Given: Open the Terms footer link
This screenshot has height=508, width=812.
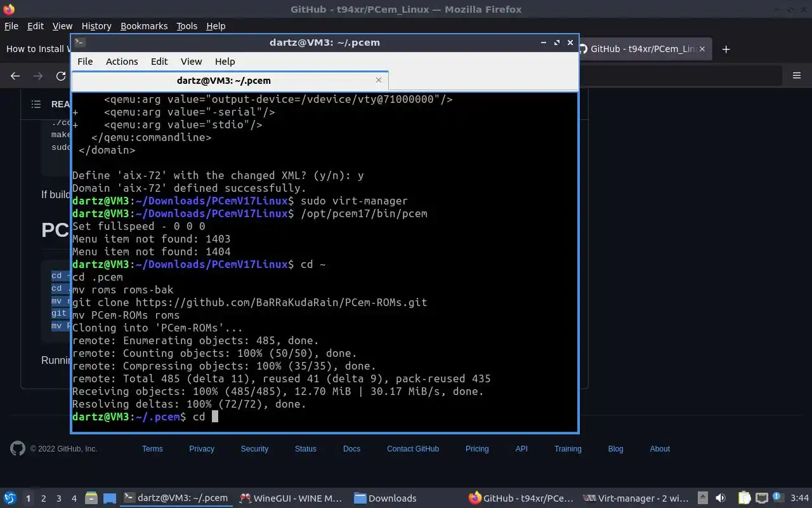Looking at the screenshot, I should tap(152, 449).
